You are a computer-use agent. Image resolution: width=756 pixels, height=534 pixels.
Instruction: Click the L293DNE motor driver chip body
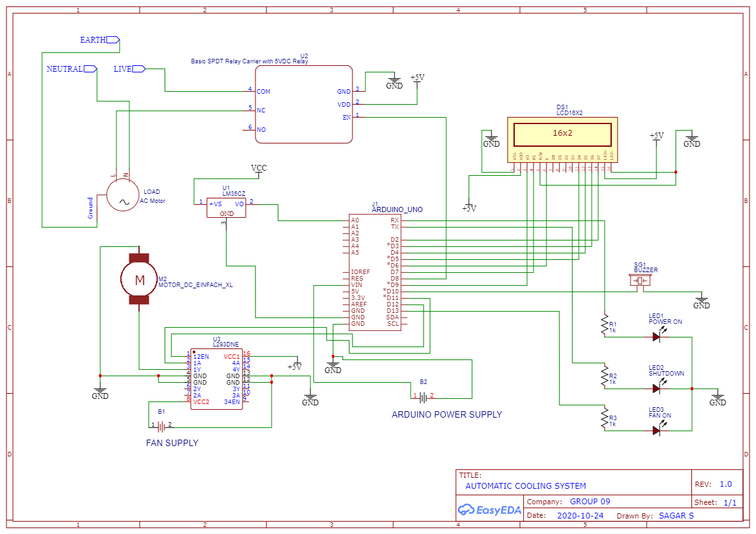[x=217, y=379]
